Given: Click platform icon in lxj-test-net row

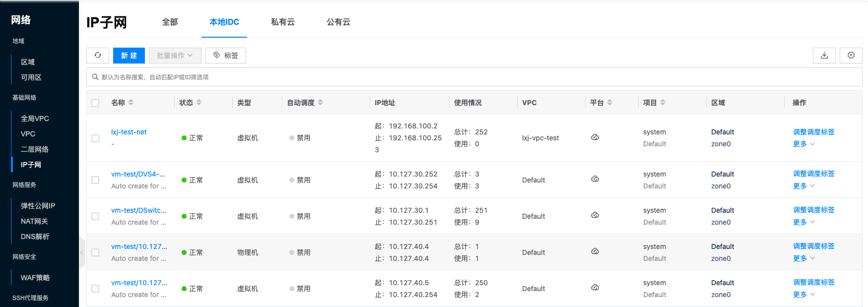Looking at the screenshot, I should (595, 137).
